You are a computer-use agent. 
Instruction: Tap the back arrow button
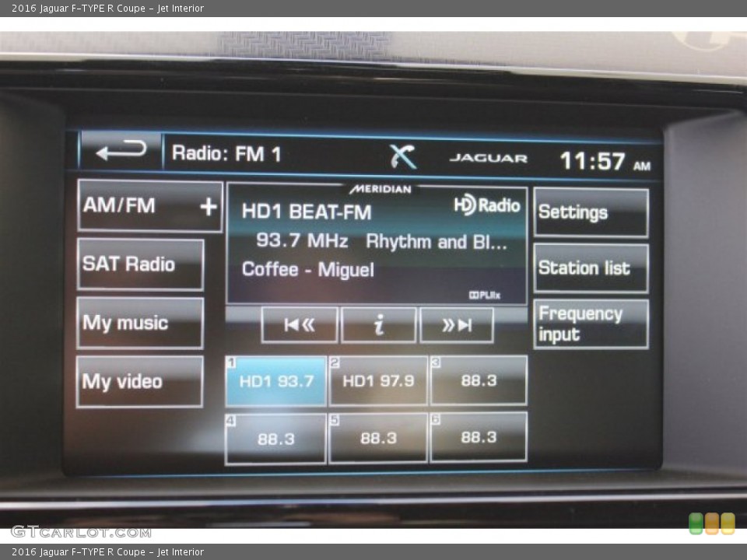click(121, 151)
